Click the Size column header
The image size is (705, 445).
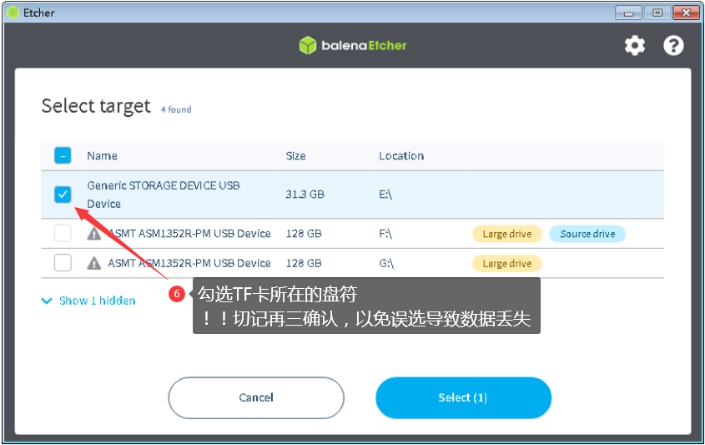click(x=295, y=156)
